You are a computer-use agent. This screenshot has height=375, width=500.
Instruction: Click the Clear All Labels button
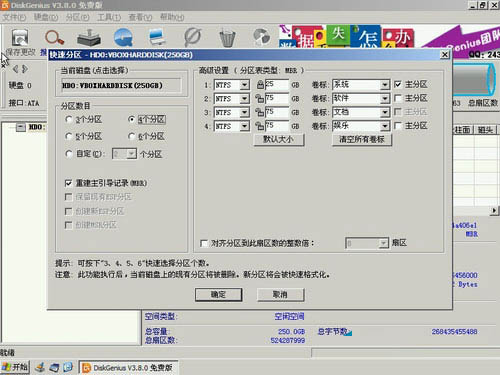coord(362,140)
